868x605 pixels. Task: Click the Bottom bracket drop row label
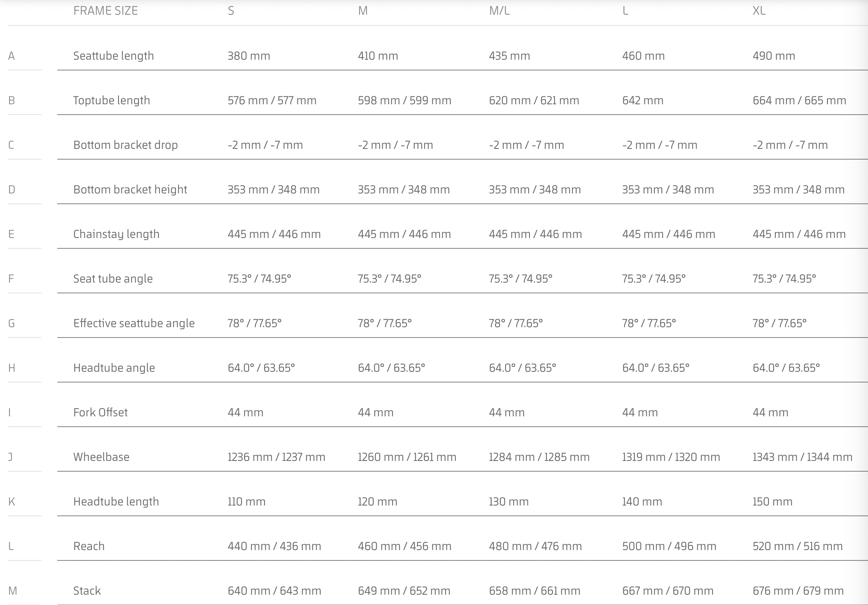pyautogui.click(x=125, y=145)
